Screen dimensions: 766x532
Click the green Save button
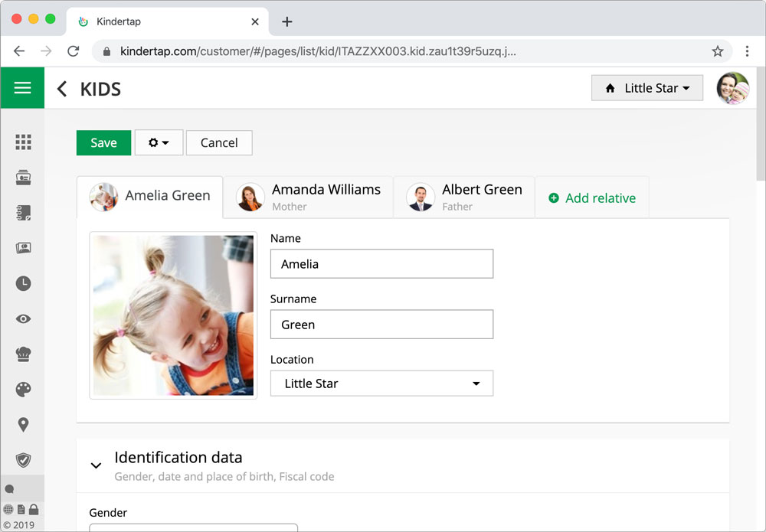click(103, 143)
